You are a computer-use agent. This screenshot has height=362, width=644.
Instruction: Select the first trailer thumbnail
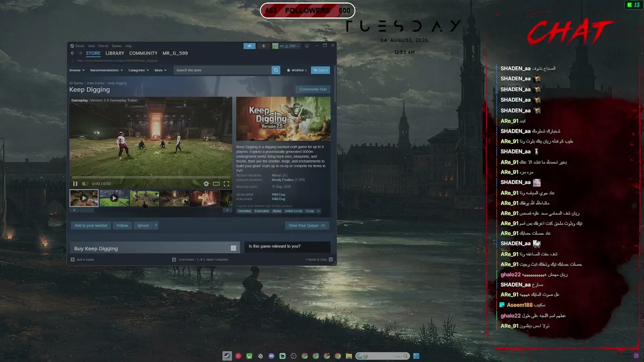pyautogui.click(x=84, y=198)
